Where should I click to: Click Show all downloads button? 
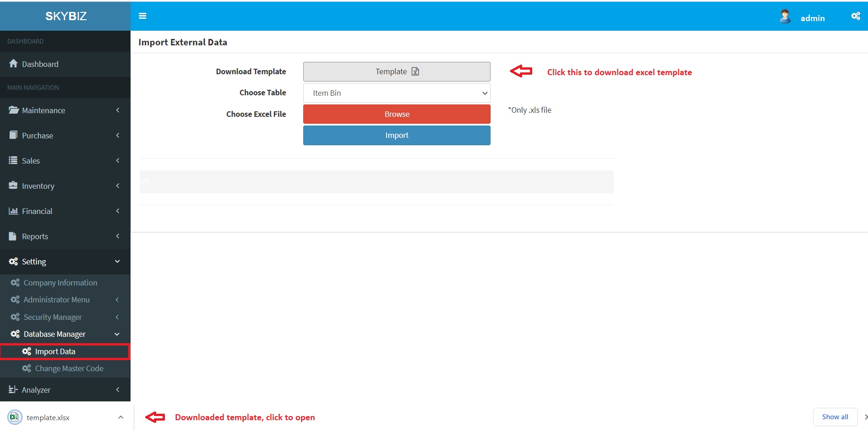pyautogui.click(x=835, y=417)
